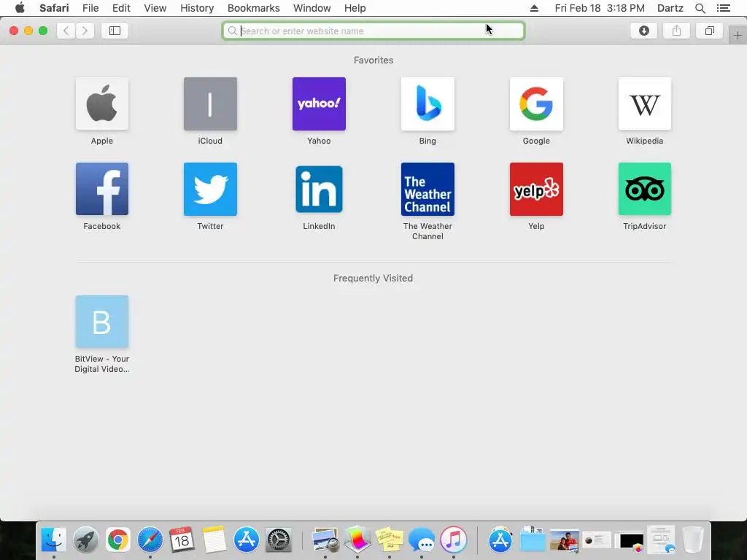Image resolution: width=747 pixels, height=560 pixels.
Task: Open the Facebook favorite tile
Action: click(102, 189)
